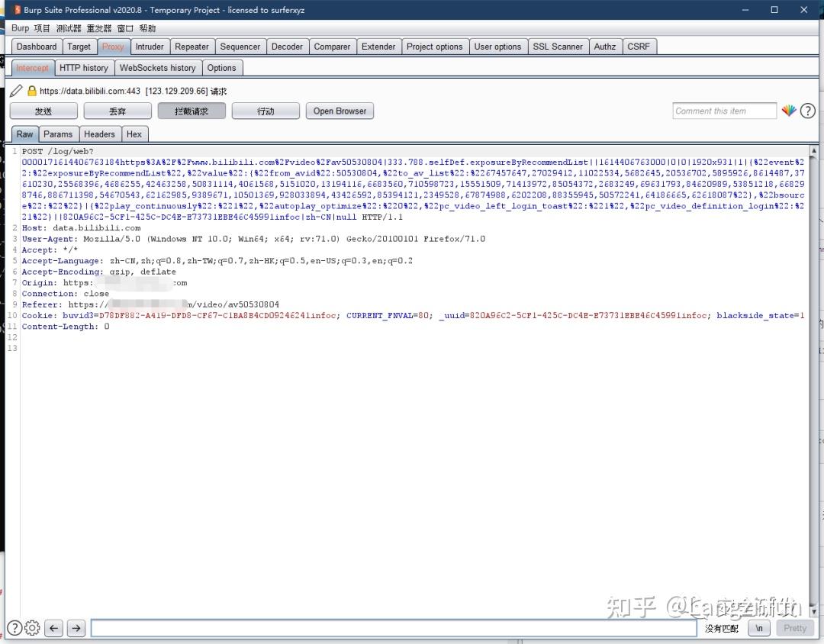Viewport: 824px width, 644px height.
Task: Click the bottom search text field
Action: tap(394, 628)
